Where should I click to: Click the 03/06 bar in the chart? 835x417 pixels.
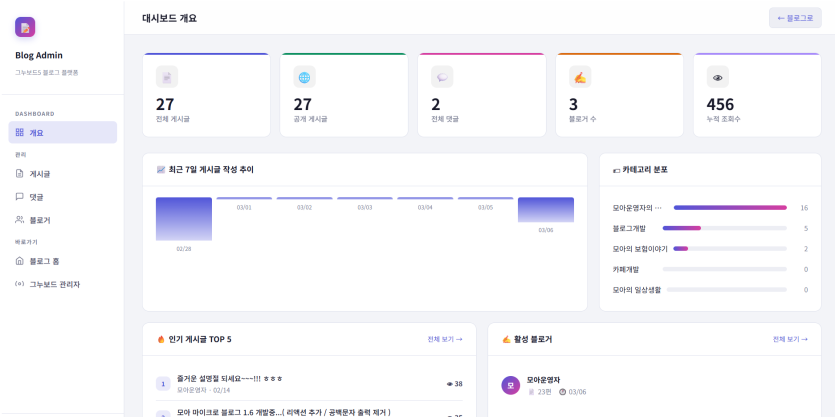click(x=545, y=209)
